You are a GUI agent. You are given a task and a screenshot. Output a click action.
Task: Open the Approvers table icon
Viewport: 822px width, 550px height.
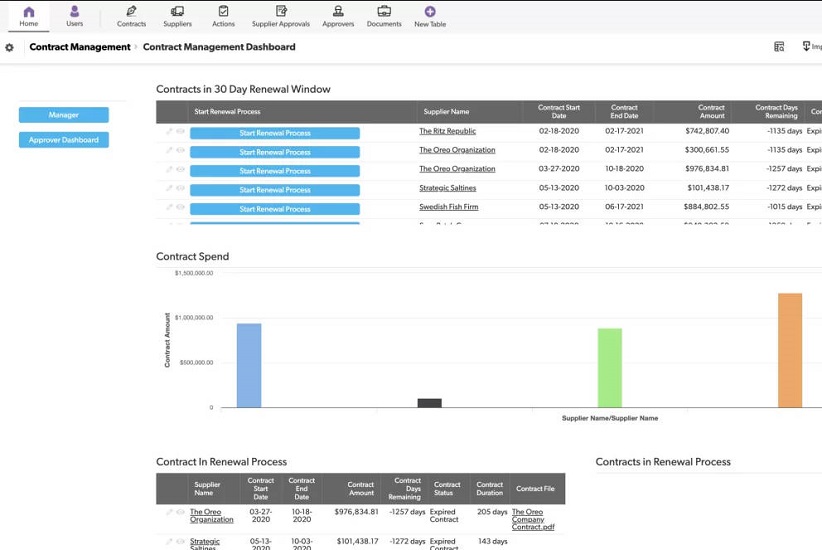[338, 12]
